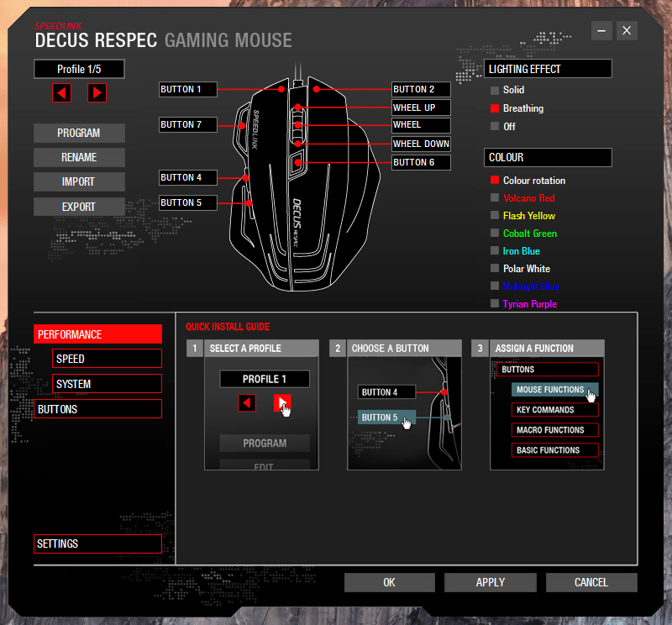
Task: Select BUTTON 1 label on mouse diagram
Action: pyautogui.click(x=187, y=89)
